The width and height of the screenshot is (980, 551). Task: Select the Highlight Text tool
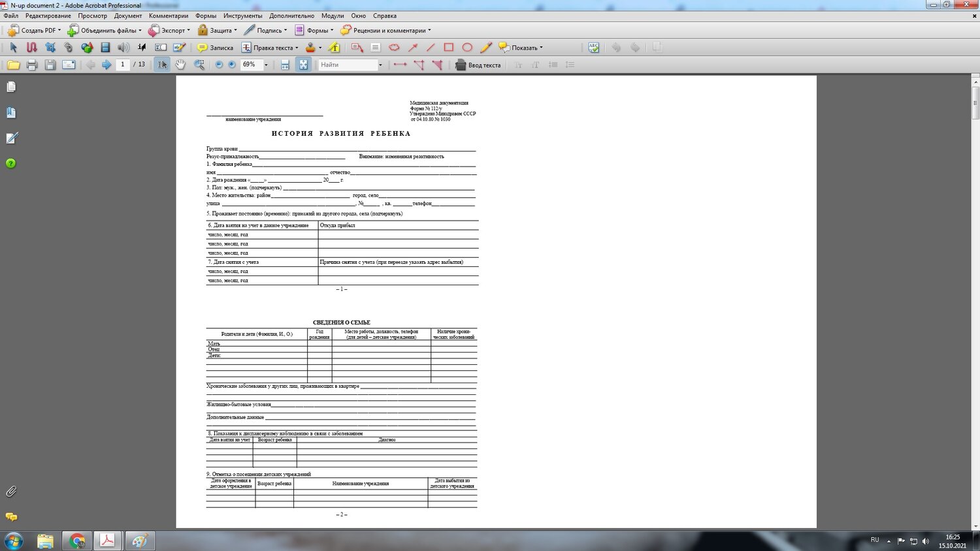click(334, 48)
